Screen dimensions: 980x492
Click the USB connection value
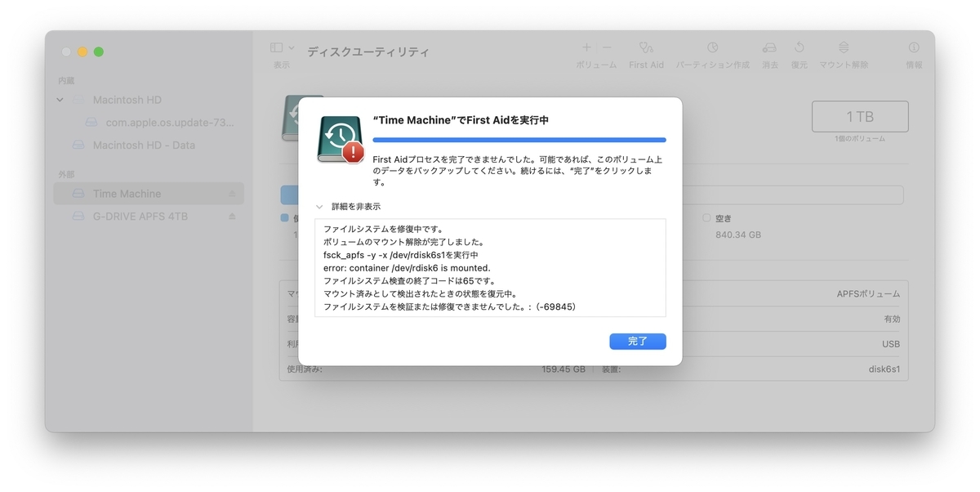tap(891, 344)
